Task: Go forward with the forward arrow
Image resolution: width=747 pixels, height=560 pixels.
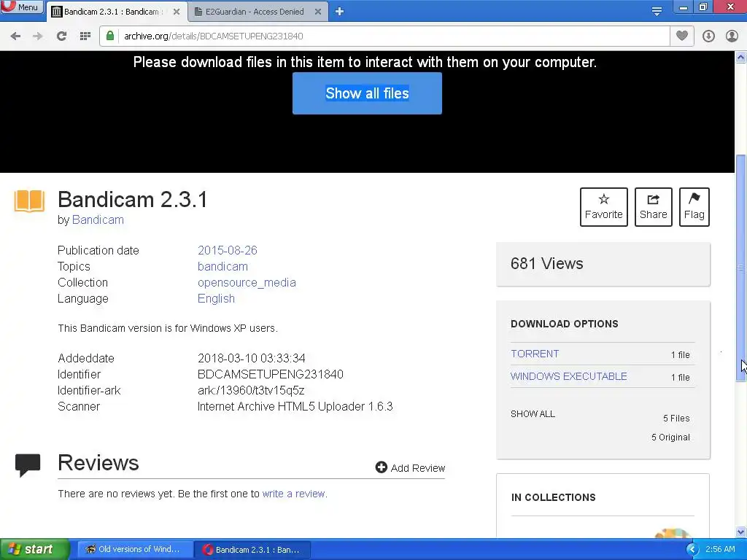Action: [38, 36]
